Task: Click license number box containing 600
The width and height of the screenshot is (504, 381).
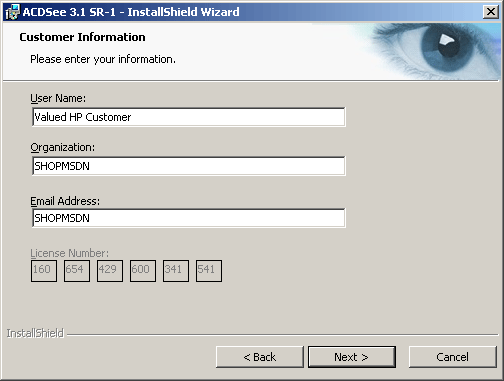Action: [x=143, y=271]
